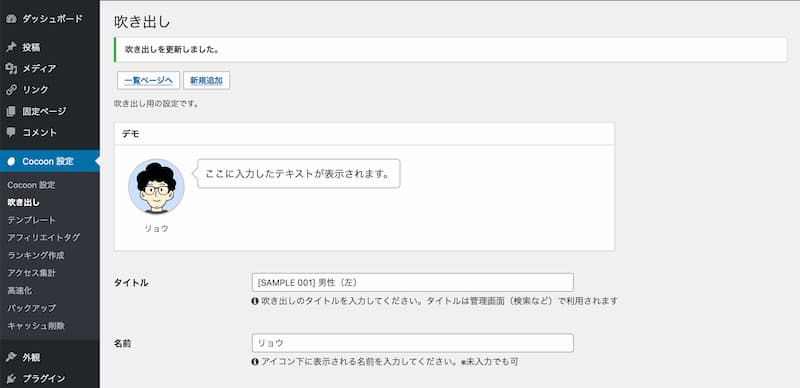Click the 一覧ページへ button
800x388 pixels.
148,81
